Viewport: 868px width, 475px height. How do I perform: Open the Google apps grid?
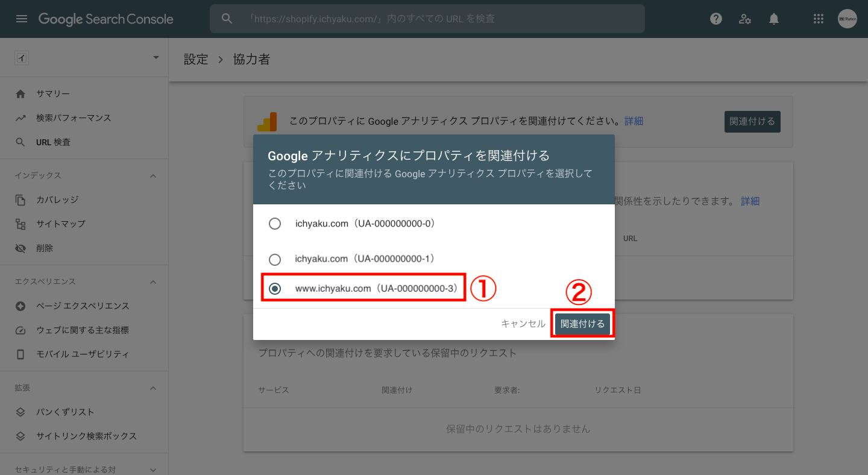pos(818,19)
